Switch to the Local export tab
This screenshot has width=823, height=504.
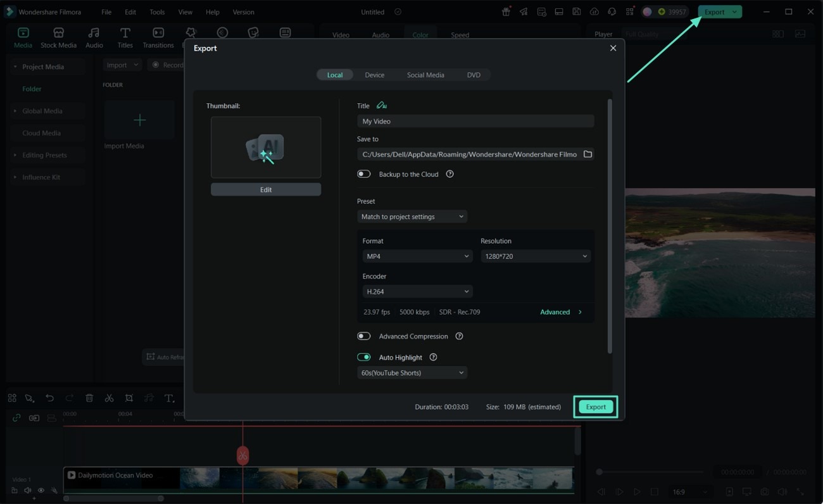pyautogui.click(x=335, y=75)
